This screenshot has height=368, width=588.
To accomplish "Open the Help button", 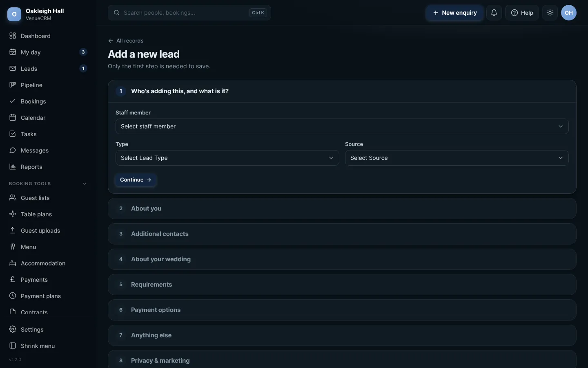I will coord(522,13).
